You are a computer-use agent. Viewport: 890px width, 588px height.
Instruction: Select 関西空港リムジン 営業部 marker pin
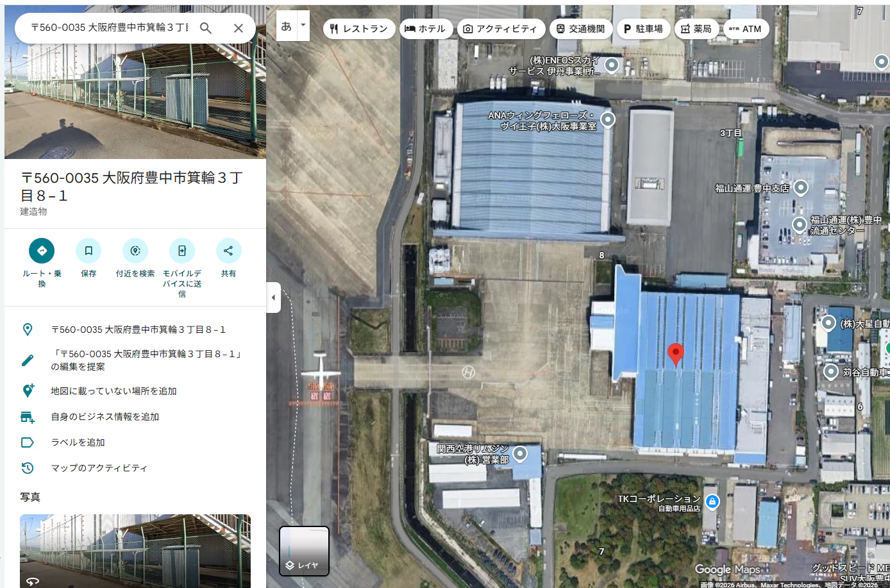520,454
